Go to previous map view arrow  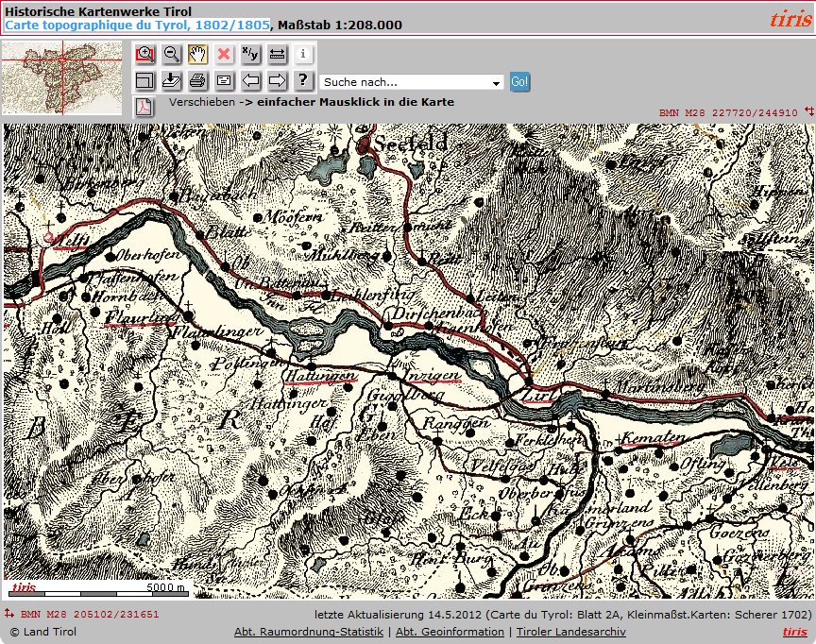(x=250, y=81)
